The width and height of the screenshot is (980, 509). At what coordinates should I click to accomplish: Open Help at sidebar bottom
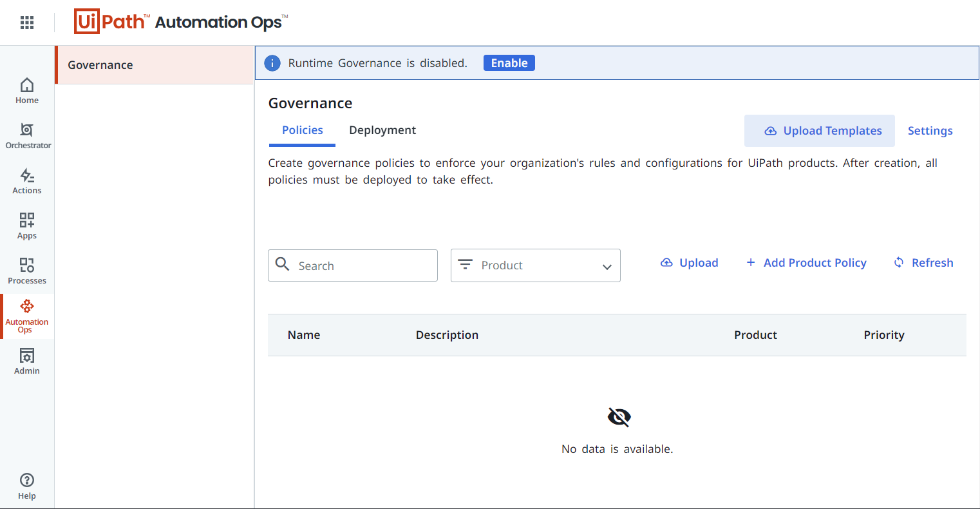[x=27, y=486]
